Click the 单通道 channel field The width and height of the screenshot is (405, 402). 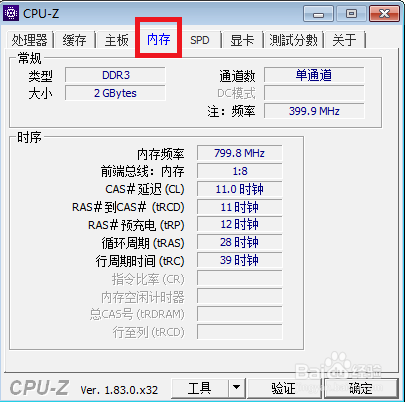314,75
